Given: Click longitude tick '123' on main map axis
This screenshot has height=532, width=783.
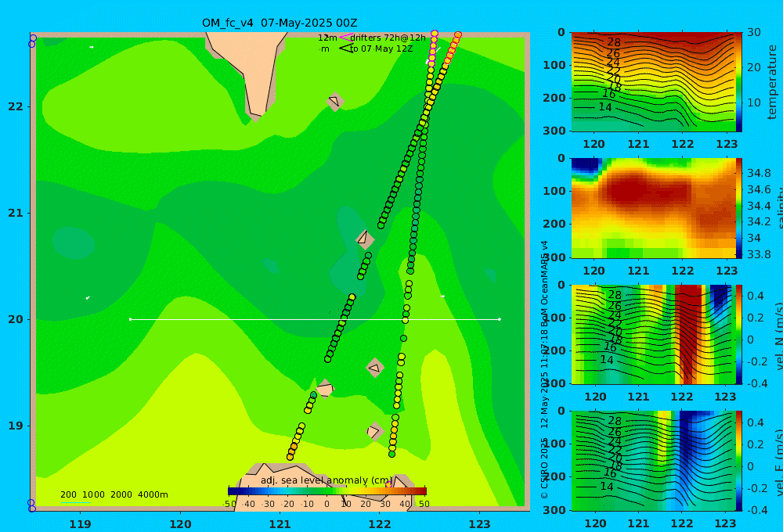Looking at the screenshot, I should click(480, 524).
